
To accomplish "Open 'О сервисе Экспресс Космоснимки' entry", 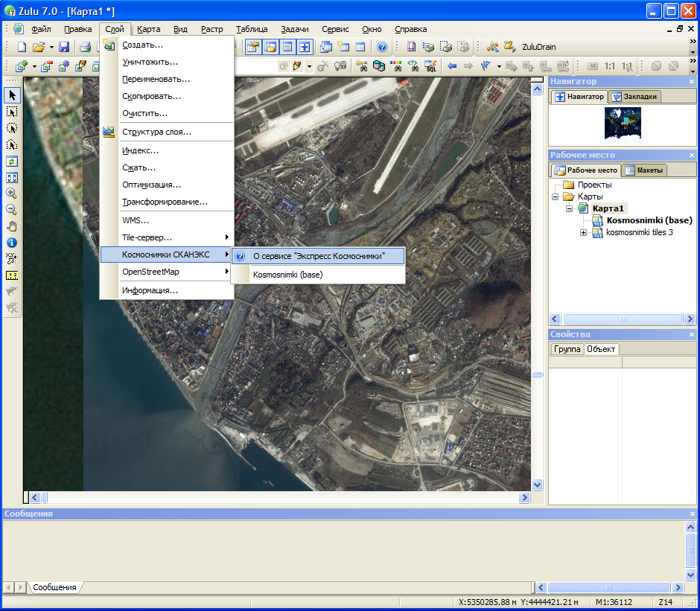I will [x=319, y=256].
